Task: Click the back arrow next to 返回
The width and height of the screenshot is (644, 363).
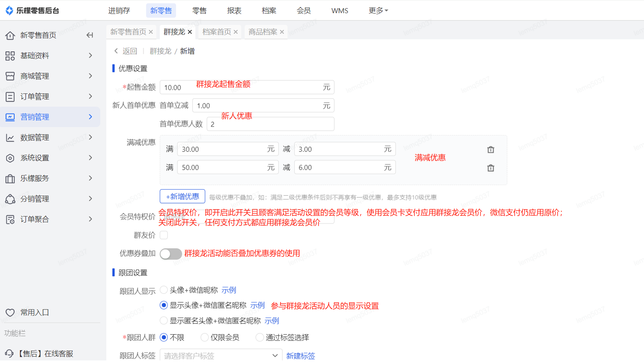Action: 116,51
